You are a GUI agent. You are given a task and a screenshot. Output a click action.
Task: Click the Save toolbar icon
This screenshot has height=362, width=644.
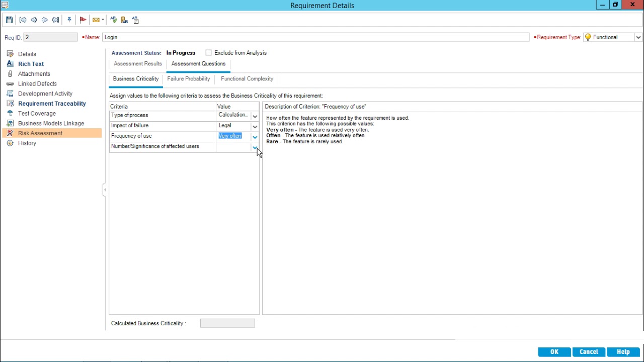[x=9, y=20]
